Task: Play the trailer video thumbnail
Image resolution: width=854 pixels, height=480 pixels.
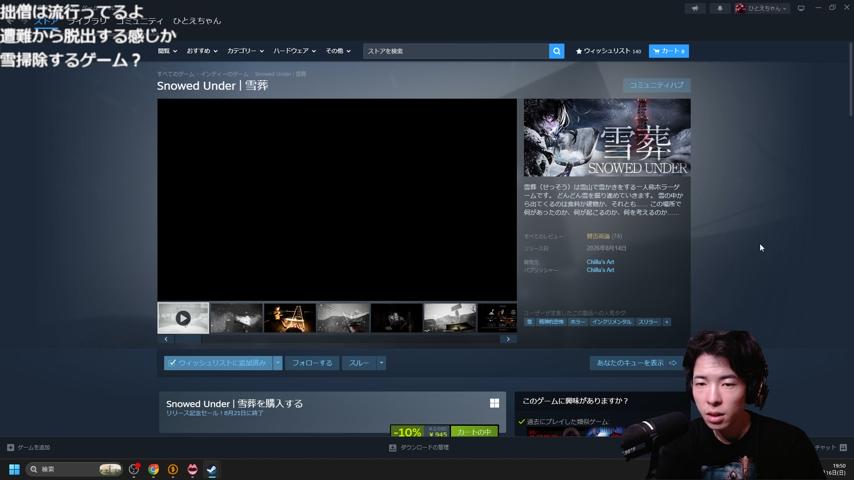Action: coord(183,318)
